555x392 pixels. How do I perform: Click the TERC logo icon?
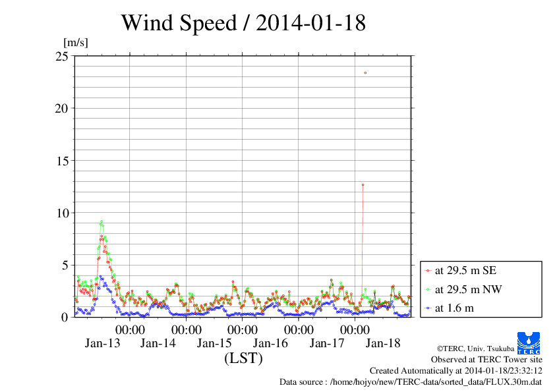tap(529, 343)
